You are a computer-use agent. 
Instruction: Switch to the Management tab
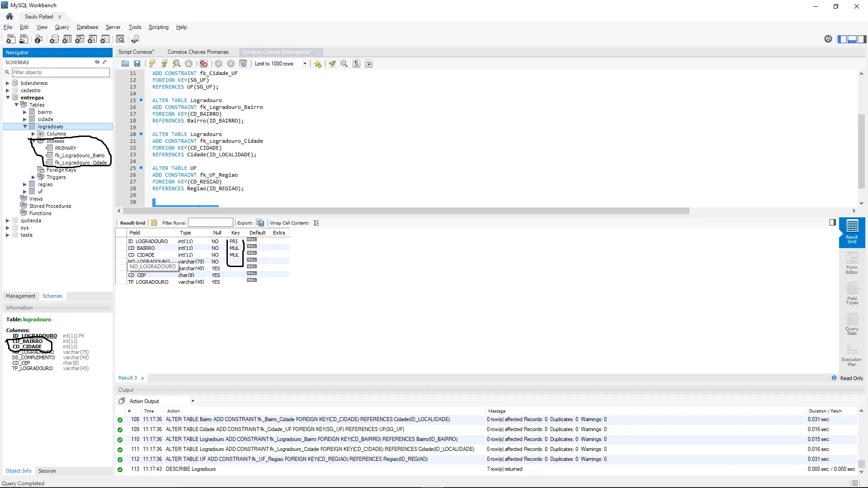coord(20,296)
